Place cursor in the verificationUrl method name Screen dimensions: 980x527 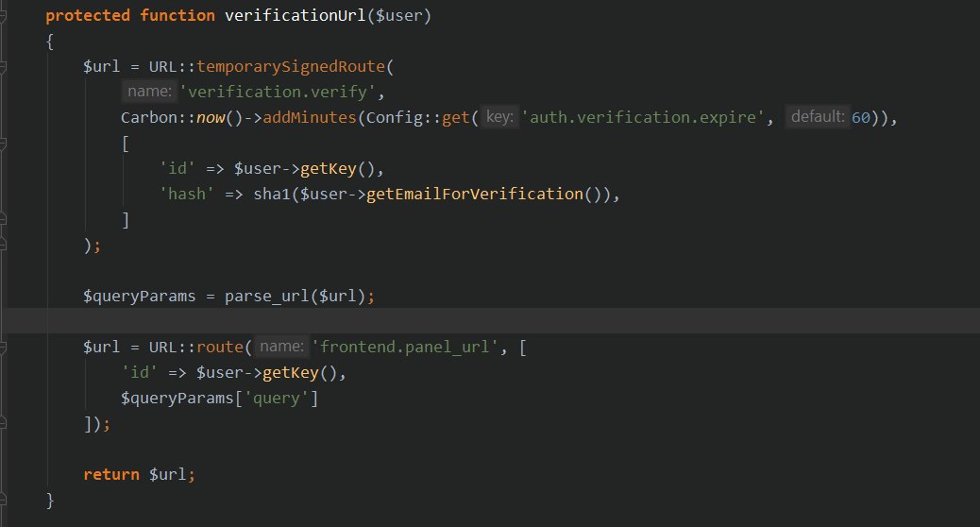(295, 16)
